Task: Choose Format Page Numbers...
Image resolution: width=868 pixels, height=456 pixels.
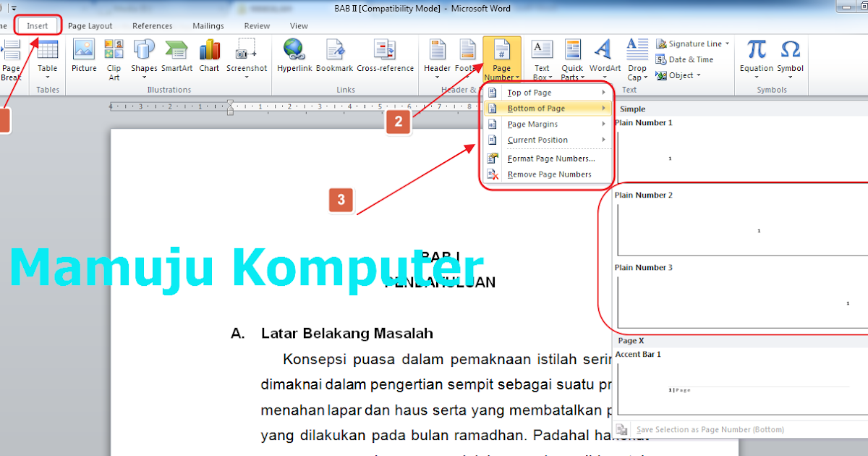Action: [548, 159]
